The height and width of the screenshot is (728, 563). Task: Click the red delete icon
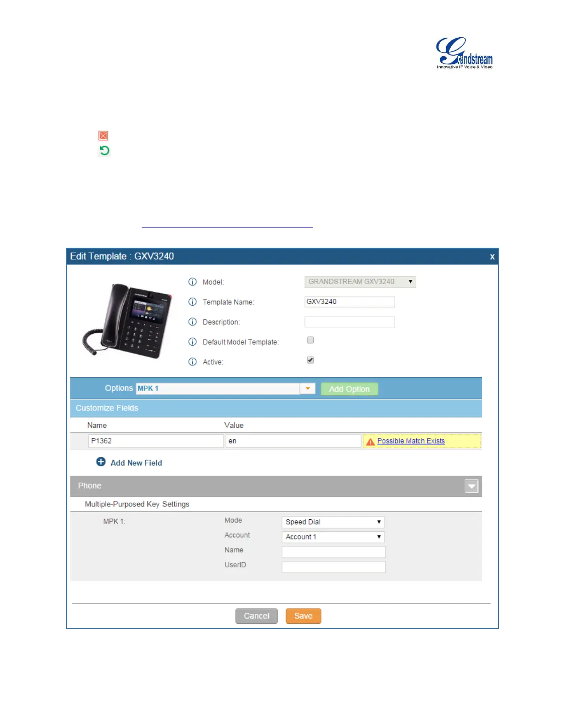(103, 136)
